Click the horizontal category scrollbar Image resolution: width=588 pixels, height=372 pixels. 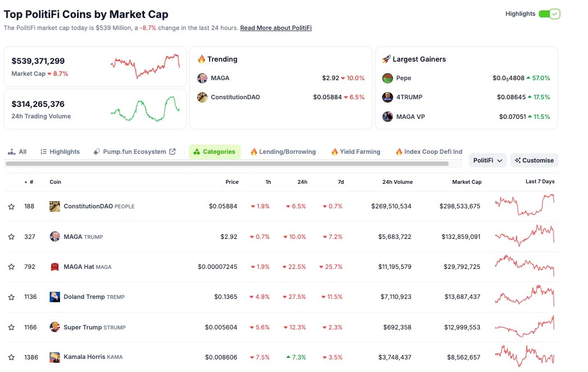point(227,164)
